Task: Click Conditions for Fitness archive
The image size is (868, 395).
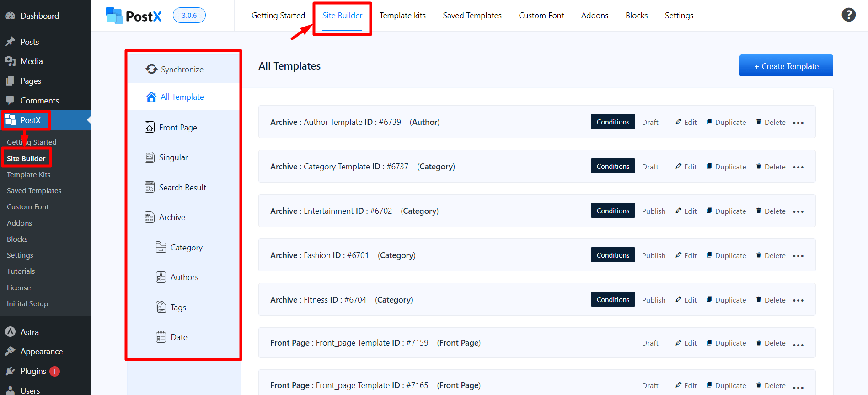Action: point(613,299)
